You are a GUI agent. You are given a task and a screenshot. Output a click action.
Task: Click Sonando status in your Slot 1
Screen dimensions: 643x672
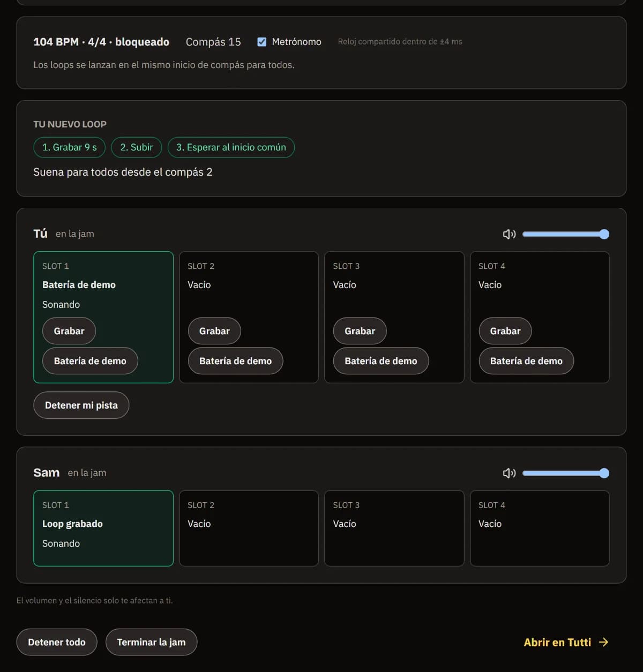click(x=61, y=305)
